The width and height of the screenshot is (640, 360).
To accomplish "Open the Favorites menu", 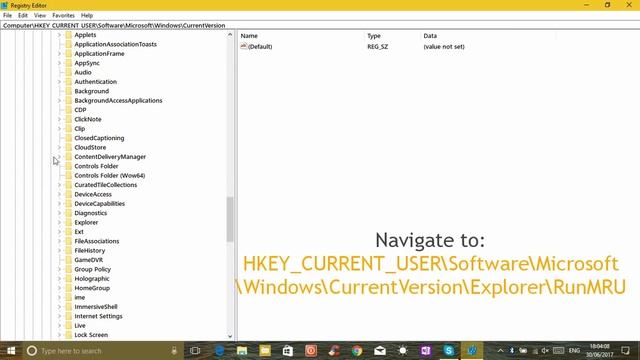I will 63,16.
